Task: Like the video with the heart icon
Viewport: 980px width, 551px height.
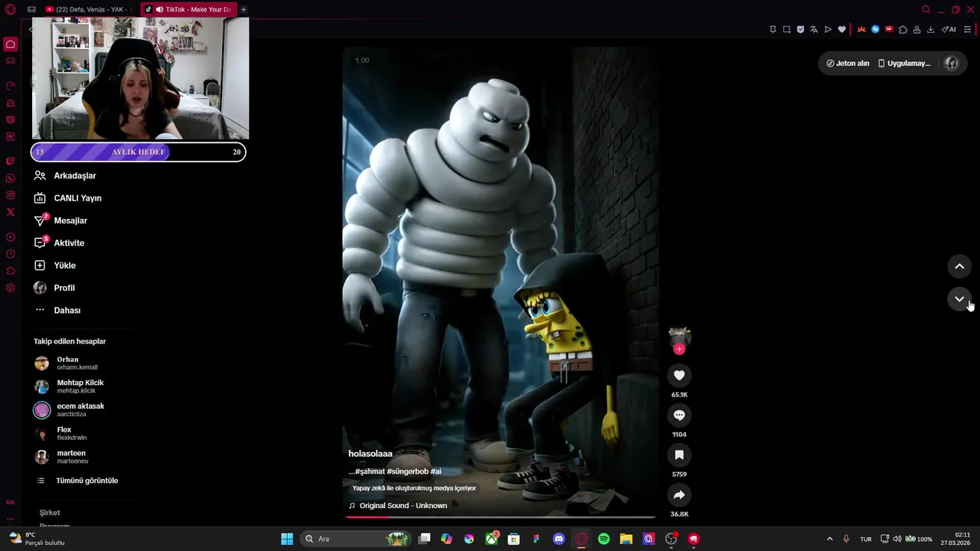Action: (x=679, y=375)
